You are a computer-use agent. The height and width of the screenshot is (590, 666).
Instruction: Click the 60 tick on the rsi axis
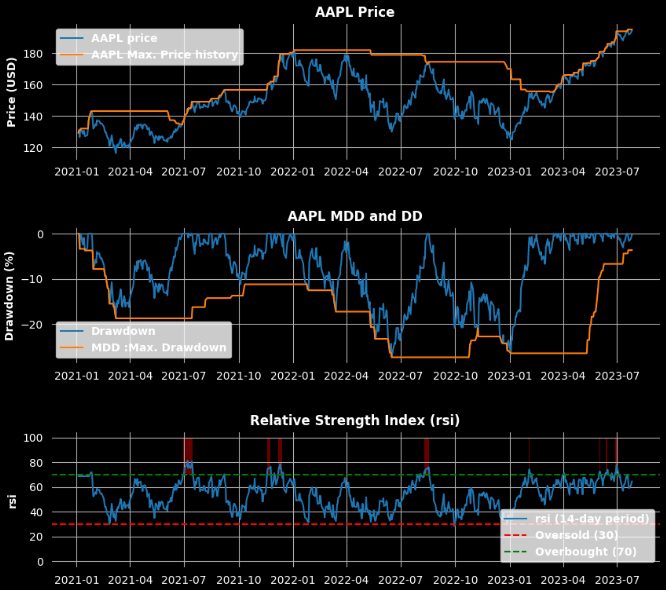[x=36, y=488]
